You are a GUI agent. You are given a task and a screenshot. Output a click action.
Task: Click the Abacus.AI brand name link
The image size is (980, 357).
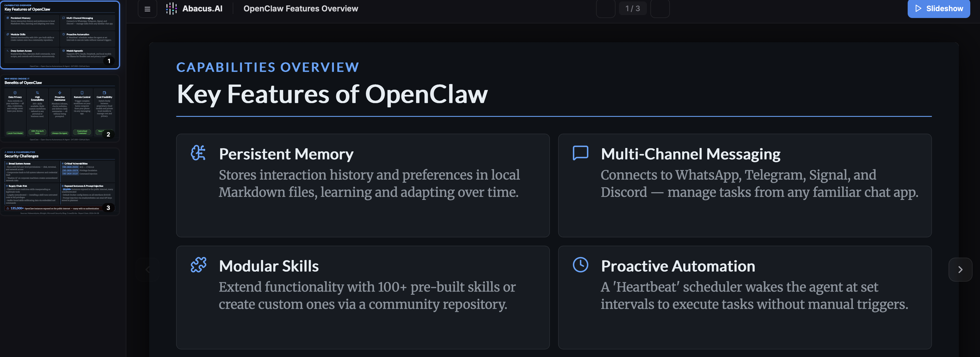(202, 8)
